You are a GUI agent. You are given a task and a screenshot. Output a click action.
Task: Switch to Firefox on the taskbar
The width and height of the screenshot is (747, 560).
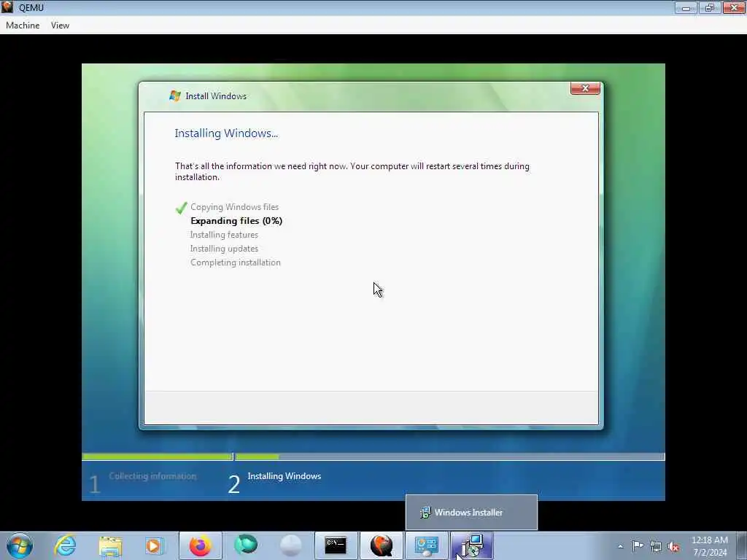(201, 545)
